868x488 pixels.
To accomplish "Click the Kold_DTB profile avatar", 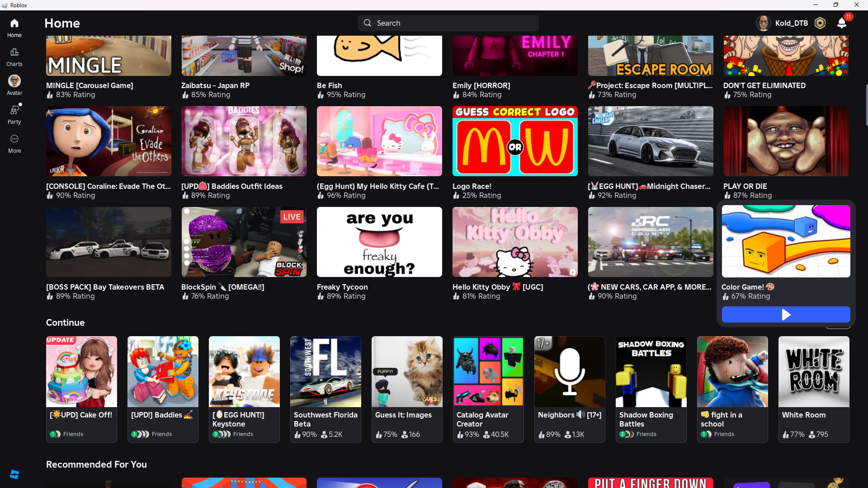I will [764, 23].
